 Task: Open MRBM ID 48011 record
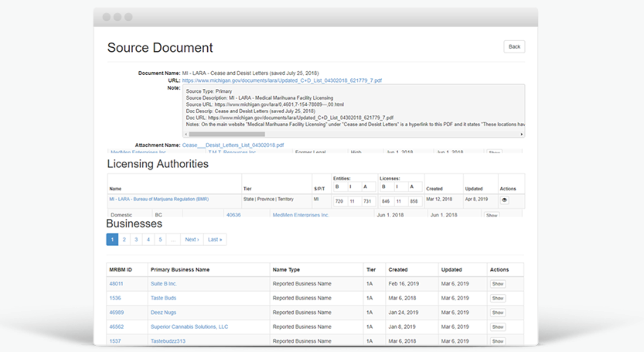click(116, 284)
